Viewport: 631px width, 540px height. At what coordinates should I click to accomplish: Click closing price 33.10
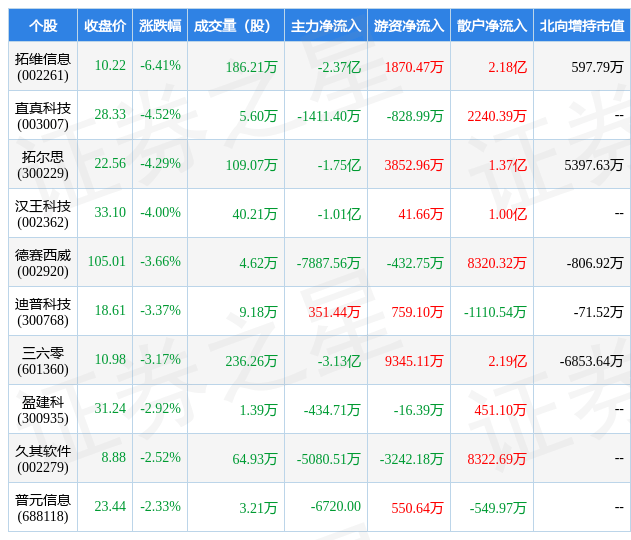[110, 212]
